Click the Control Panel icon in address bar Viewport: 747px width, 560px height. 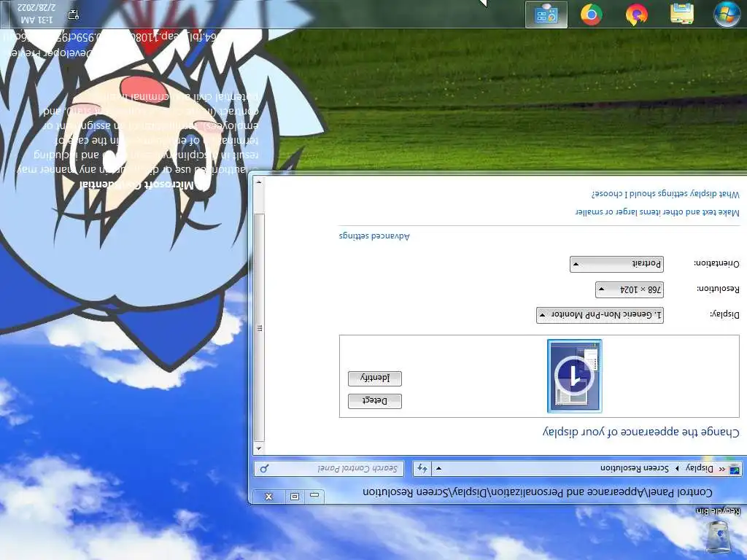pyautogui.click(x=735, y=470)
